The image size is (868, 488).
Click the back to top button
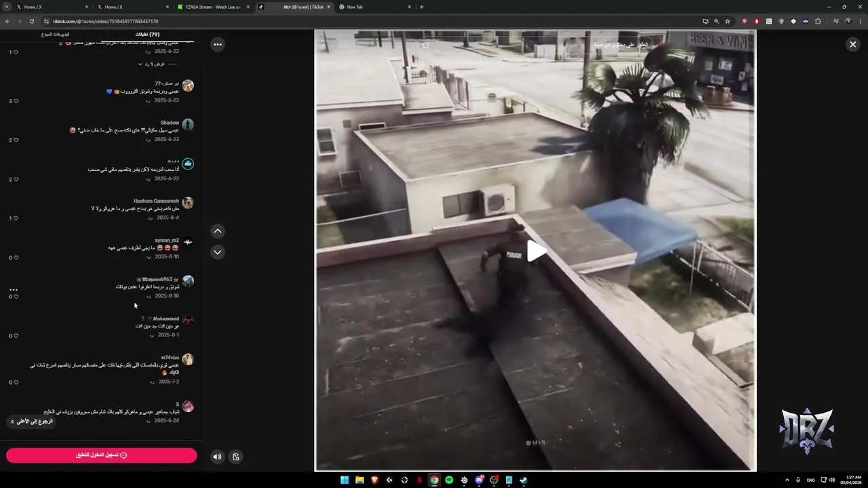click(x=31, y=422)
